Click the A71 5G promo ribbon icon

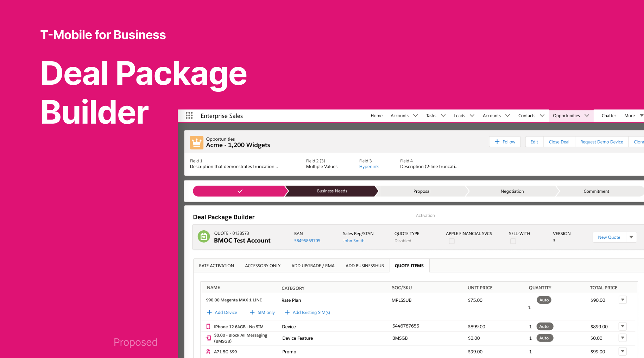[208, 351]
